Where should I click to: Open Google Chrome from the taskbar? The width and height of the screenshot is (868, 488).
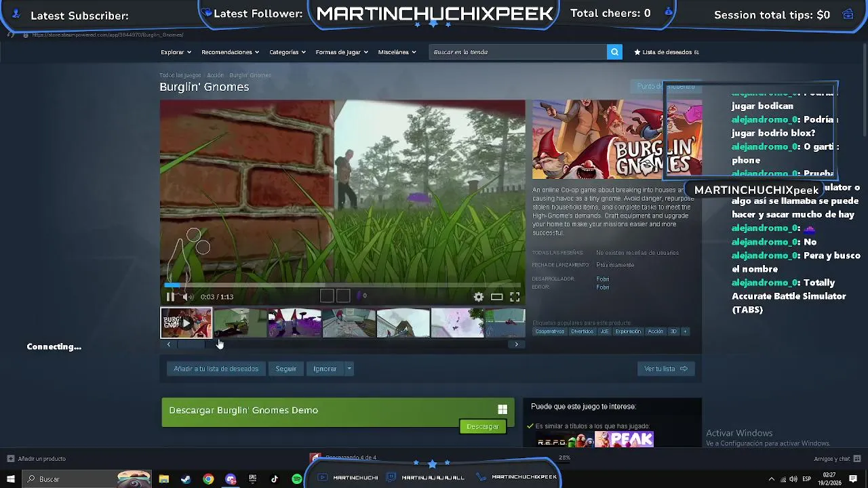click(208, 479)
